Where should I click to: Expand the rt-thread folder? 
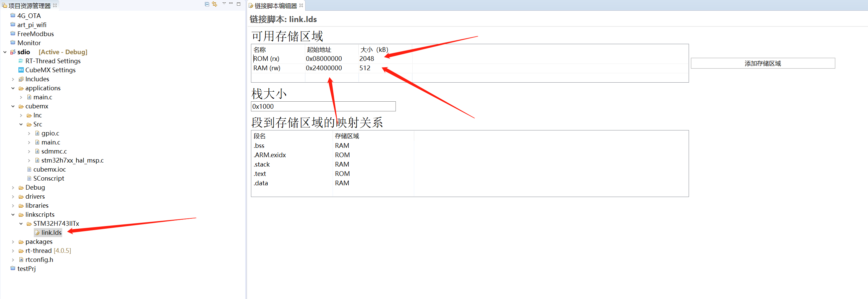pyautogui.click(x=13, y=251)
